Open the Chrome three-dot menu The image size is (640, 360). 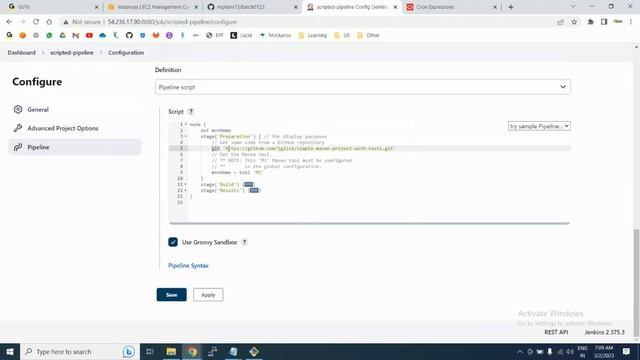point(631,22)
